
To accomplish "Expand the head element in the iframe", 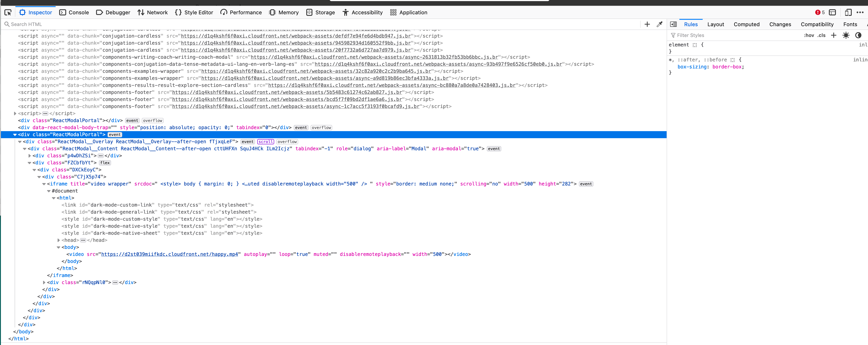I will click(x=59, y=240).
